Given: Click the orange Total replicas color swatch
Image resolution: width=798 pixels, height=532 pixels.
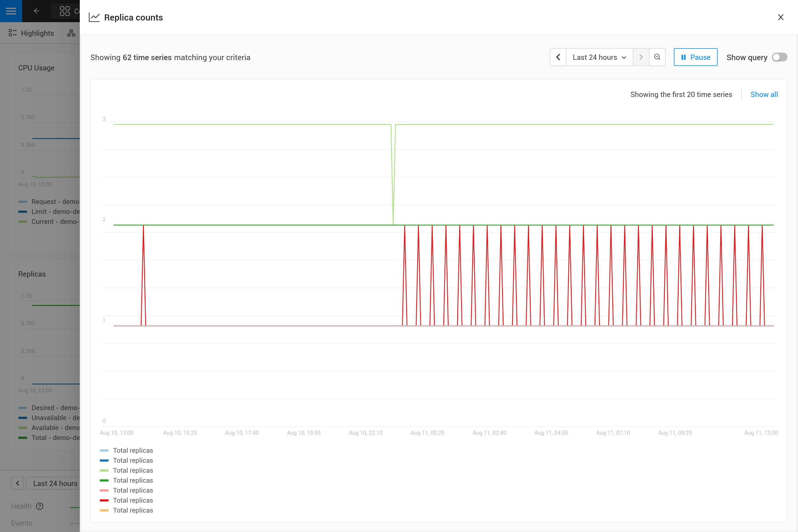Looking at the screenshot, I should [104, 510].
